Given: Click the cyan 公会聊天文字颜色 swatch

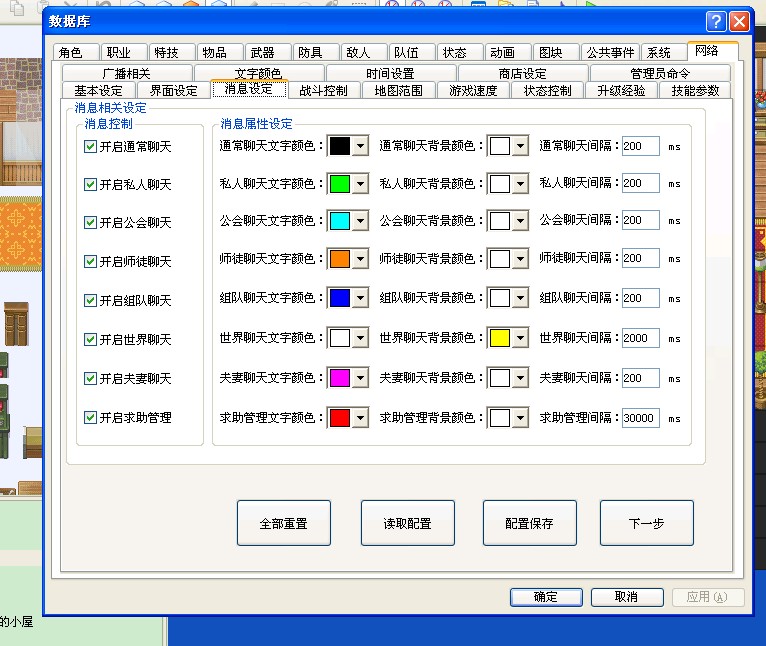Looking at the screenshot, I should pyautogui.click(x=340, y=221).
